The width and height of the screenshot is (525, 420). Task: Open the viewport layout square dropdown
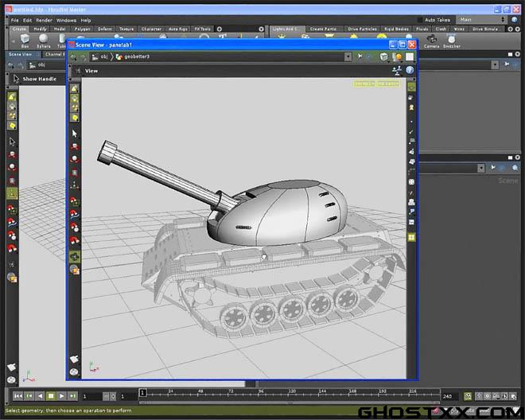coord(410,57)
